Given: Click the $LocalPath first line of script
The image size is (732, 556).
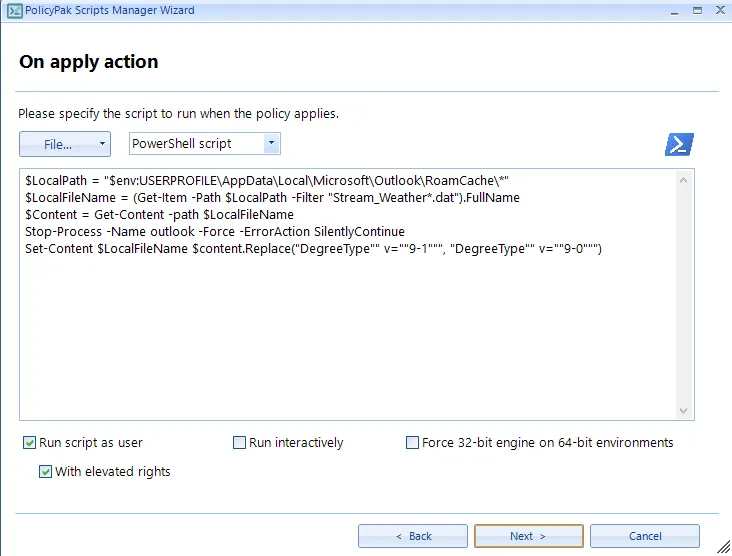Looking at the screenshot, I should pos(266,181).
